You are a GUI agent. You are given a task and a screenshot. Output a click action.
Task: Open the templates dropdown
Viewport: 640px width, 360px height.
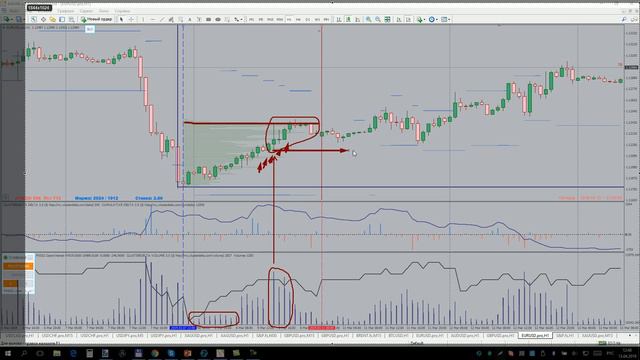click(x=446, y=19)
